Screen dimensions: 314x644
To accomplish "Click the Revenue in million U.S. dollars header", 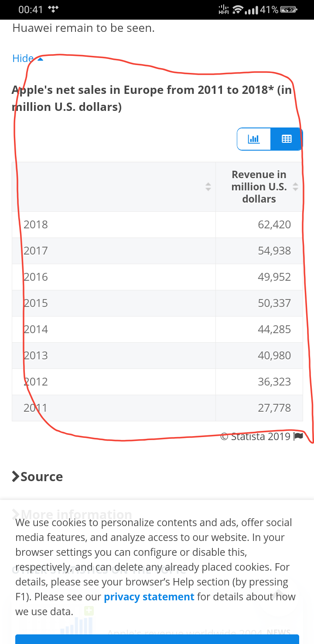I will (259, 187).
